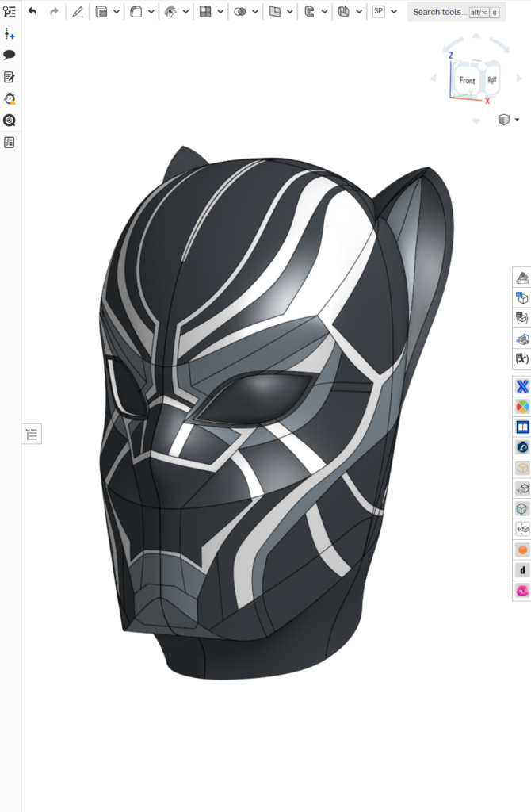531x812 pixels.
Task: Expand the Boolean tool dropdown arrow
Action: tap(255, 11)
